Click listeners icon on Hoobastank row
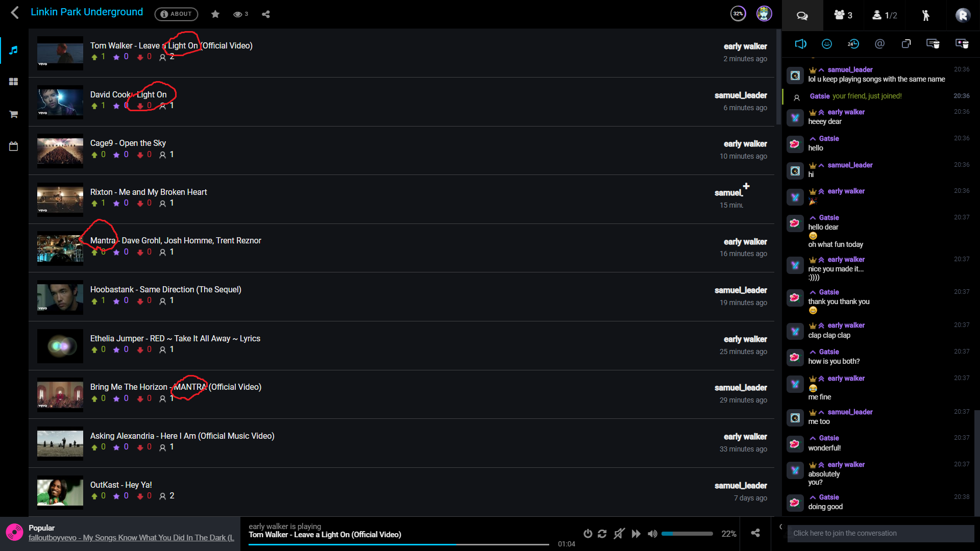Screen dimensions: 980x551 click(x=162, y=302)
